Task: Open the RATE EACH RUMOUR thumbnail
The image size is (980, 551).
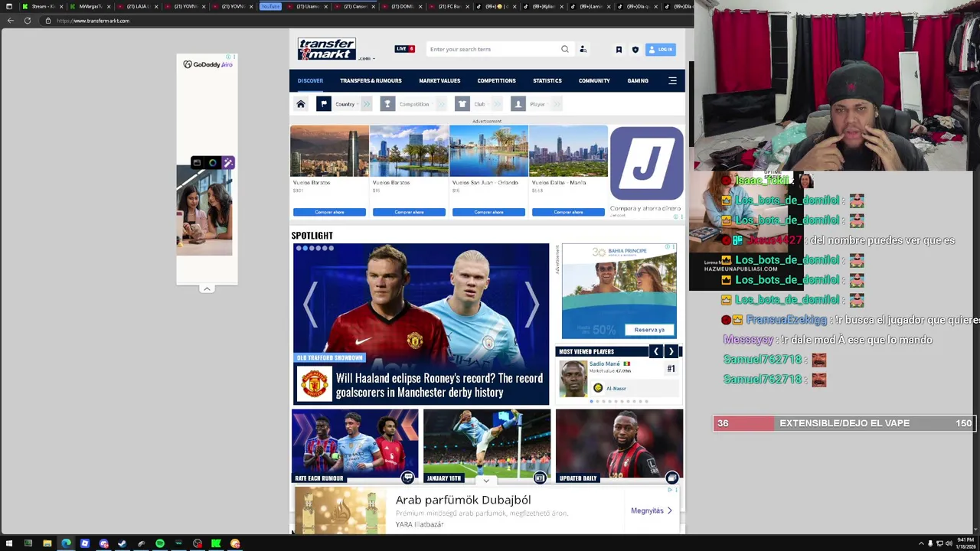Action: (355, 445)
